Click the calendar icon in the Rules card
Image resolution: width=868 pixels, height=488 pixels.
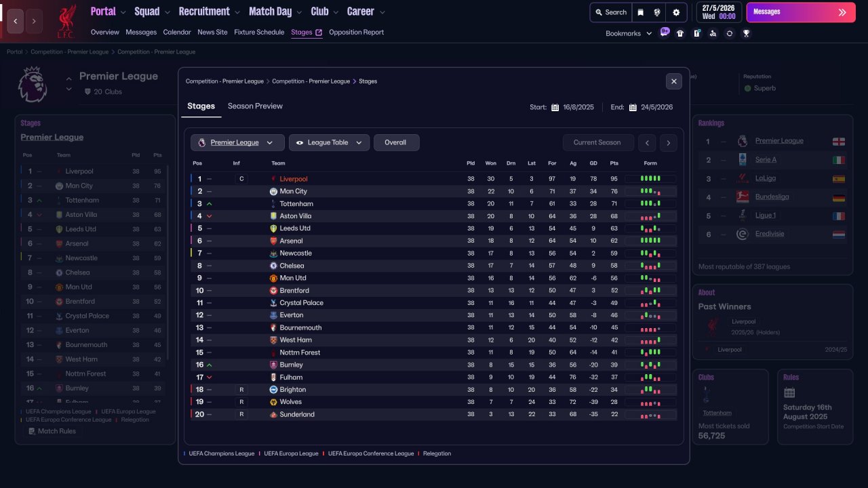789,392
